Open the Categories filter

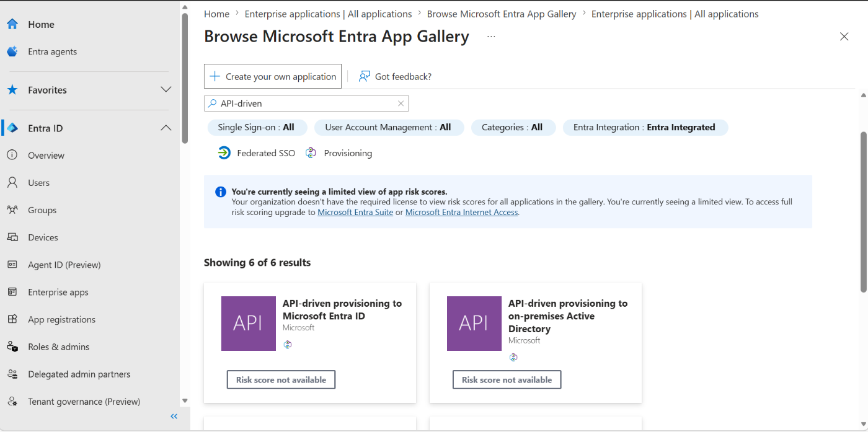(512, 127)
